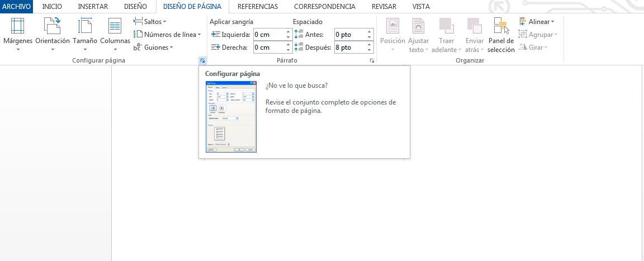
Task: Open the Alinear dropdown
Action: pos(537,21)
